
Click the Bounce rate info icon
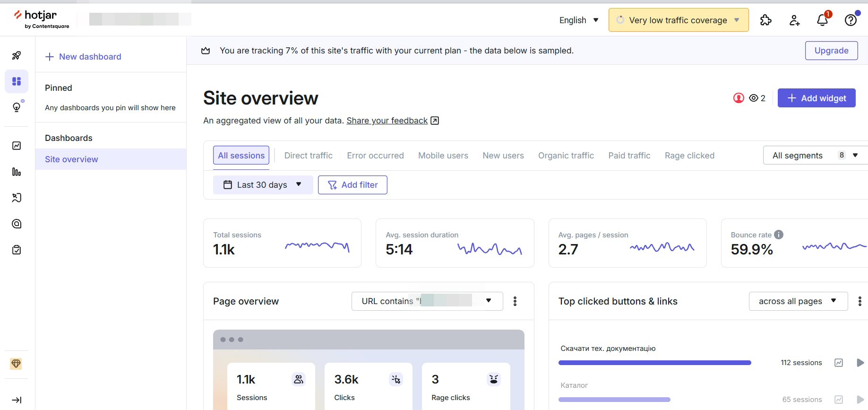pyautogui.click(x=779, y=235)
